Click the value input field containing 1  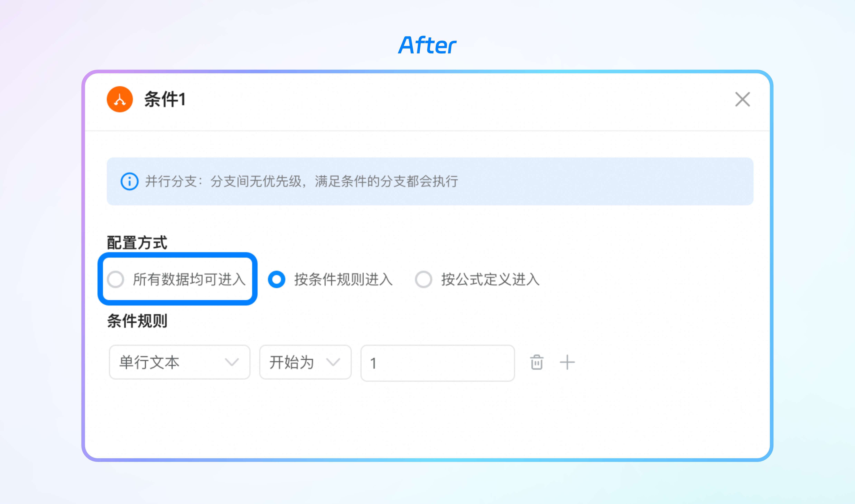point(438,363)
